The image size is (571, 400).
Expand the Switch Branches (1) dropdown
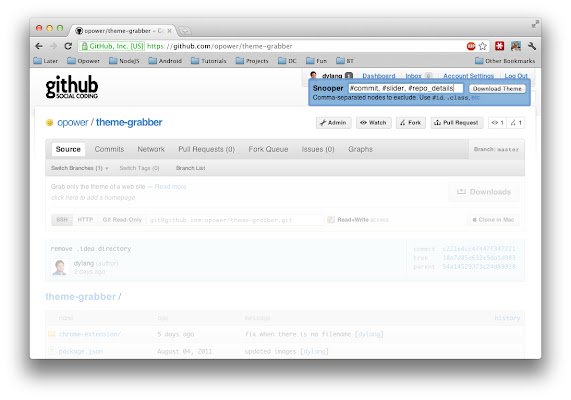point(80,168)
